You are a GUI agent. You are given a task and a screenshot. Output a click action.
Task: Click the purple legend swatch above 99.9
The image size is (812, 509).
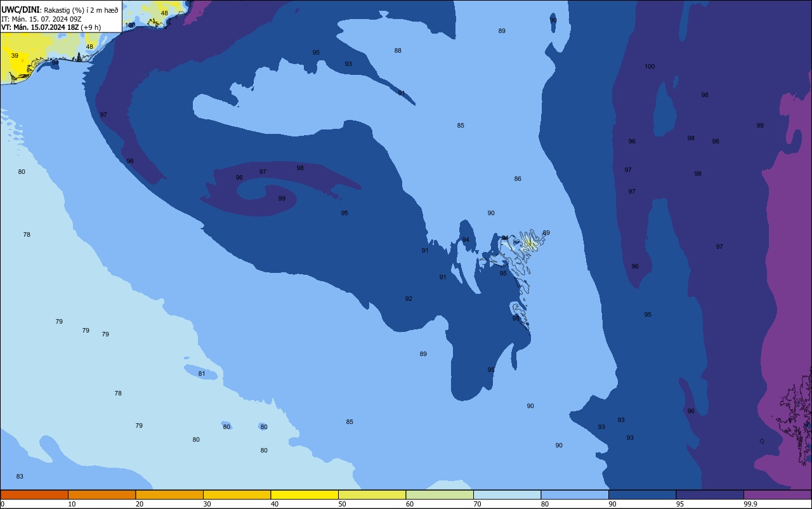click(x=777, y=494)
